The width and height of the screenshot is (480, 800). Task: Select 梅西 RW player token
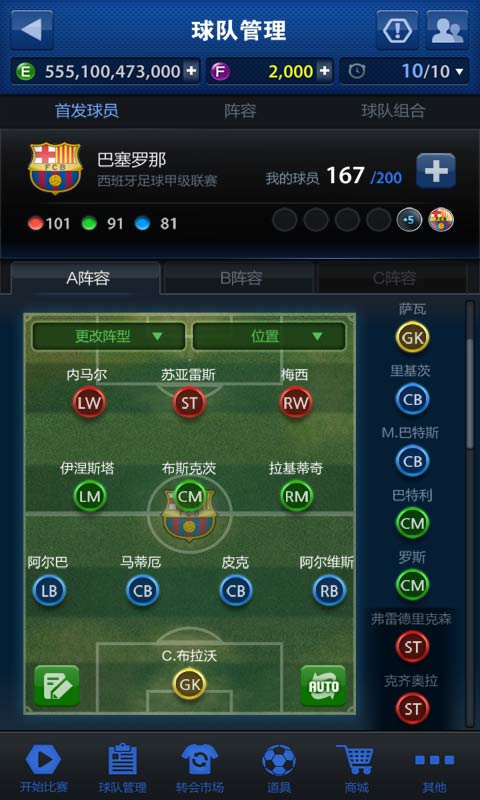click(x=295, y=403)
